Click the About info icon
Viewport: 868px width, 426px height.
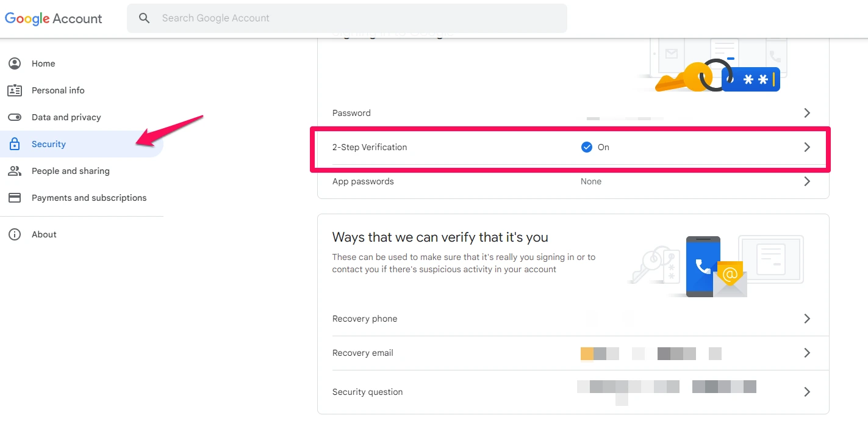pos(14,234)
